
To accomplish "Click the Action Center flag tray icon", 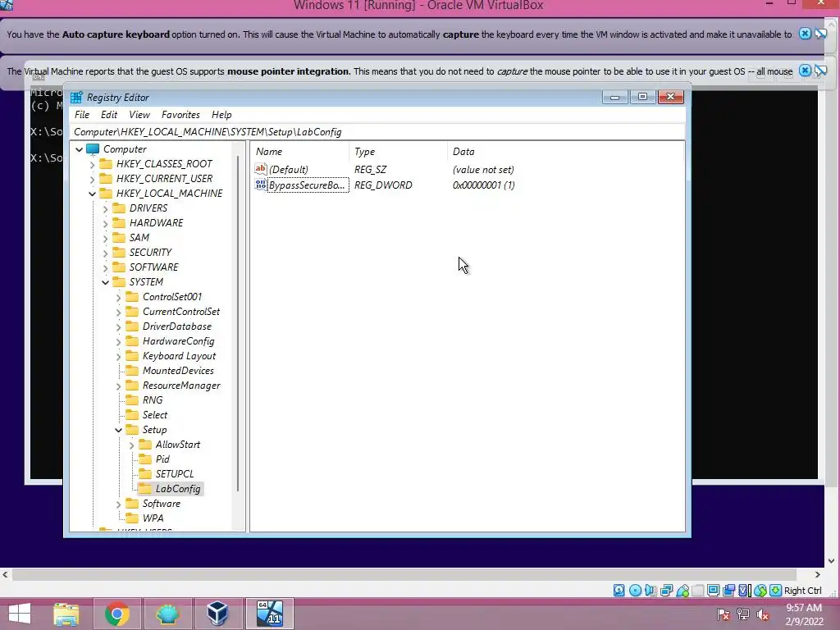I will pyautogui.click(x=724, y=614).
